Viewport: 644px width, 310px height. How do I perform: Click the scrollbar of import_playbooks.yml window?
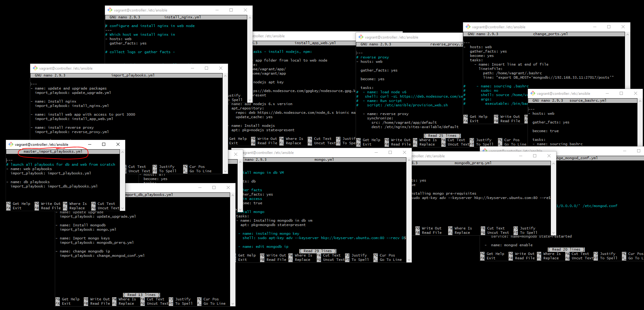pos(225,124)
